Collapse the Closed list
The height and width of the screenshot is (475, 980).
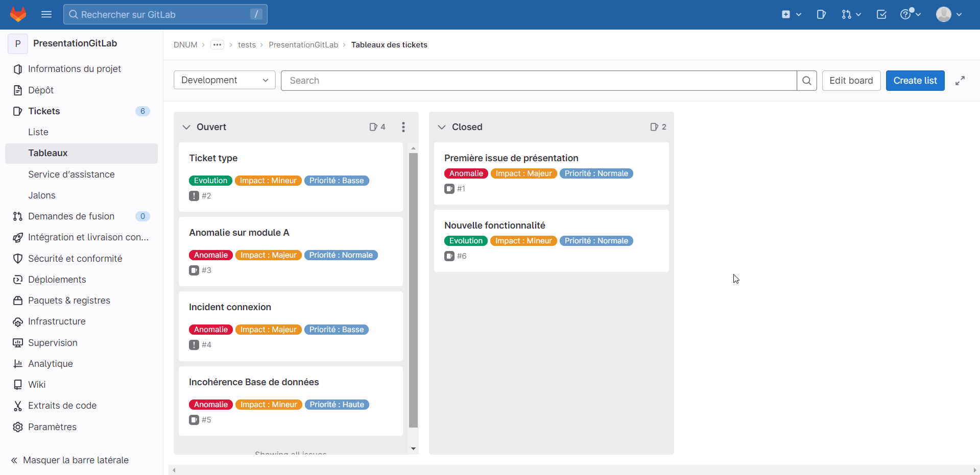tap(442, 127)
